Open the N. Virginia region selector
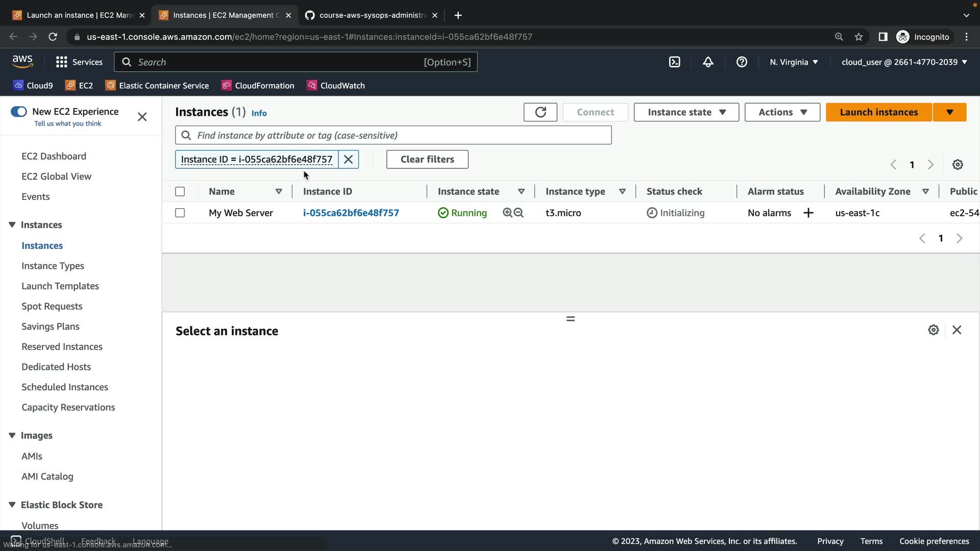 [794, 62]
